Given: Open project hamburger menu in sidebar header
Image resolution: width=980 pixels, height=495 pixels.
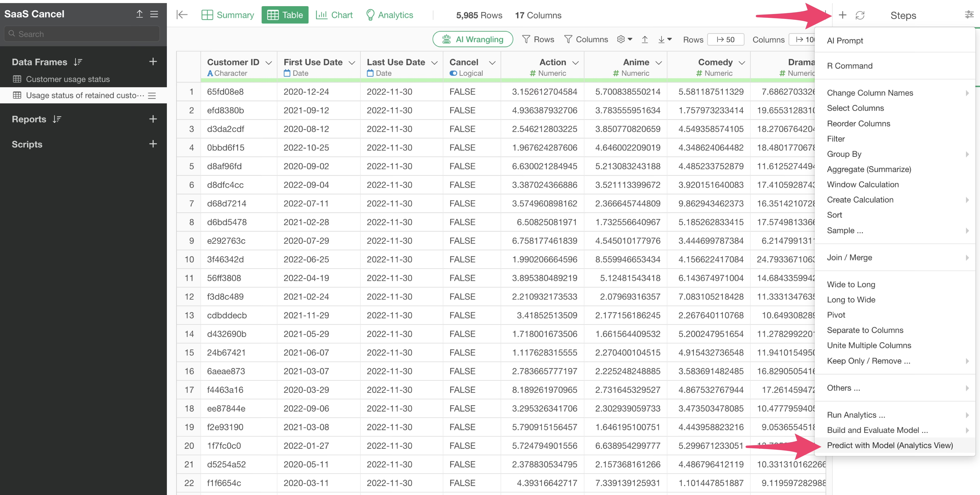Looking at the screenshot, I should click(x=154, y=14).
